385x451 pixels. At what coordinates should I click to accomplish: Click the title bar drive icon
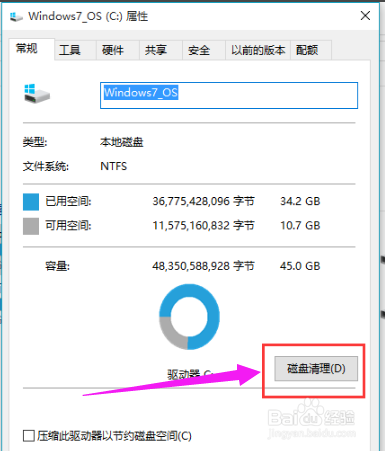tap(16, 16)
